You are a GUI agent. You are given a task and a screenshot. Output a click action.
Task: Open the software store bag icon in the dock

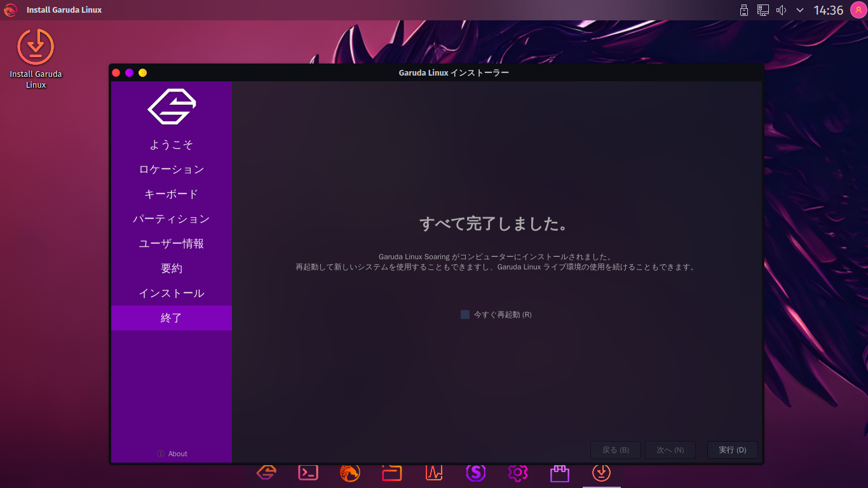560,473
